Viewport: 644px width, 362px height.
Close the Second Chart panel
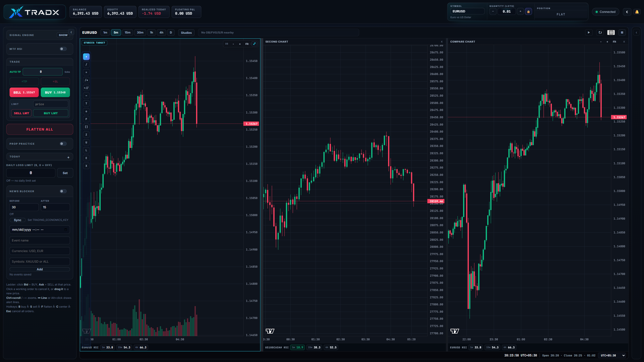(x=442, y=42)
